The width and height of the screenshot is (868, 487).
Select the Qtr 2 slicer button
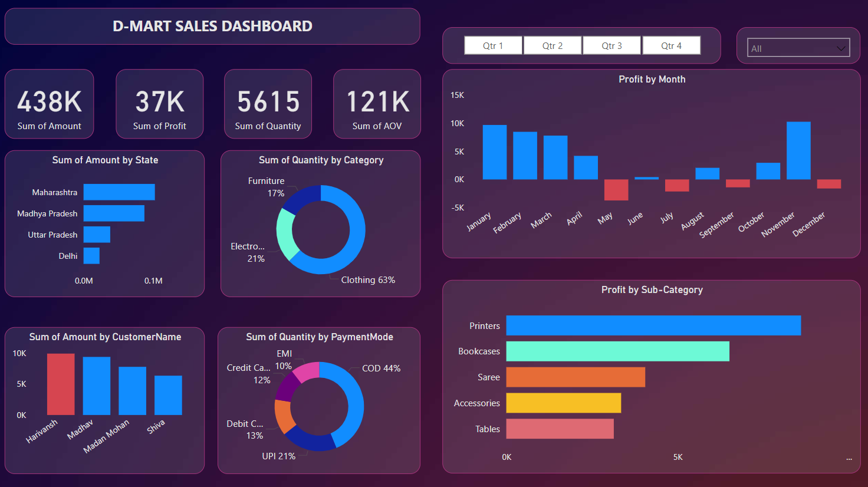pos(553,45)
